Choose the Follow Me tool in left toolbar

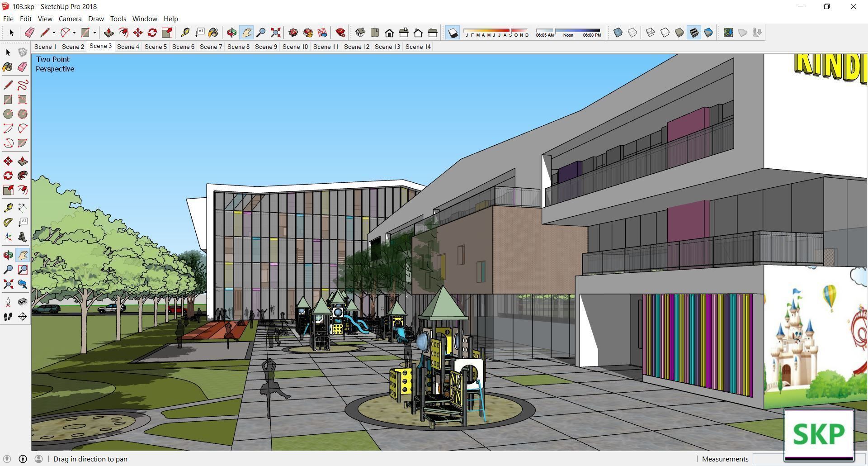(x=23, y=176)
